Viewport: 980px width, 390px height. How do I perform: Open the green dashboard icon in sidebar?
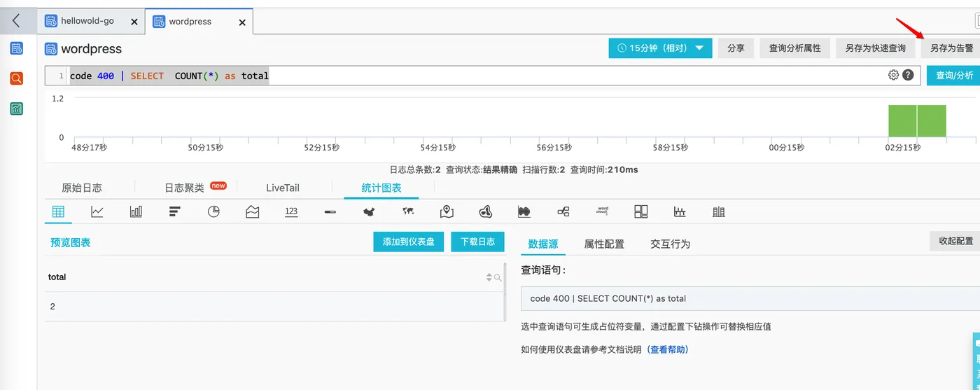pos(17,109)
